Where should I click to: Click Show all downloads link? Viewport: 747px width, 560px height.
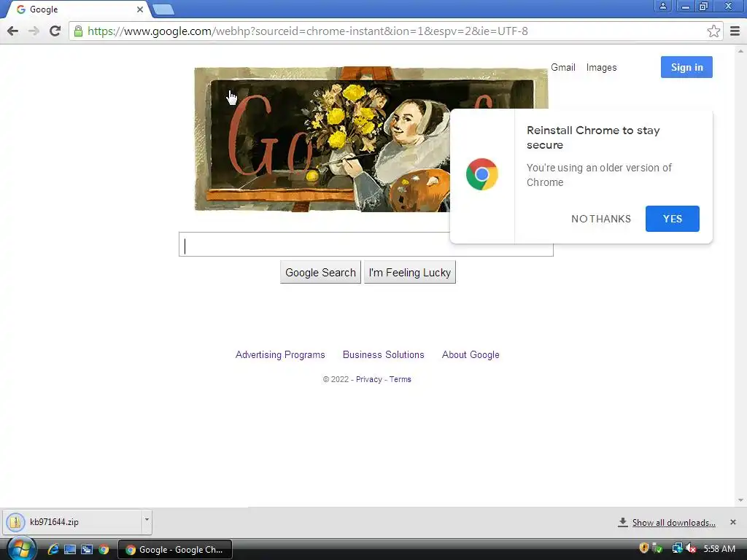[x=673, y=523]
